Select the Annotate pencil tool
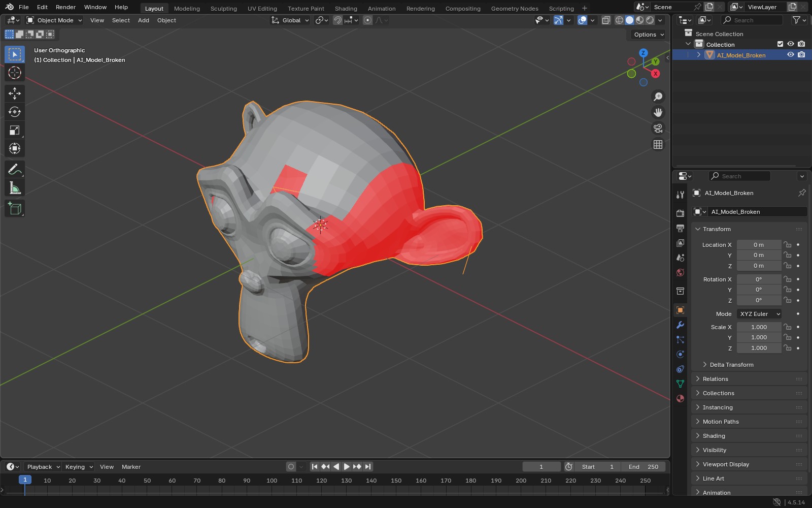This screenshot has height=508, width=812. tap(14, 169)
